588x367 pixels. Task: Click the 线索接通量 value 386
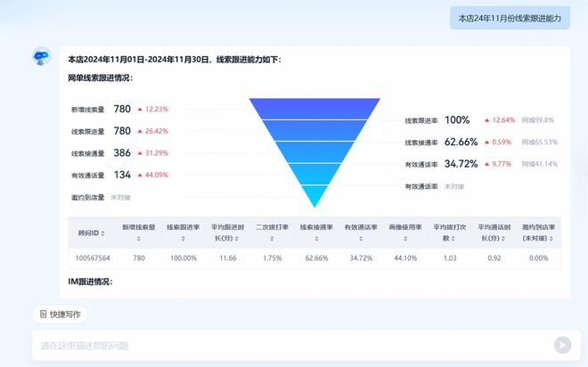(122, 153)
